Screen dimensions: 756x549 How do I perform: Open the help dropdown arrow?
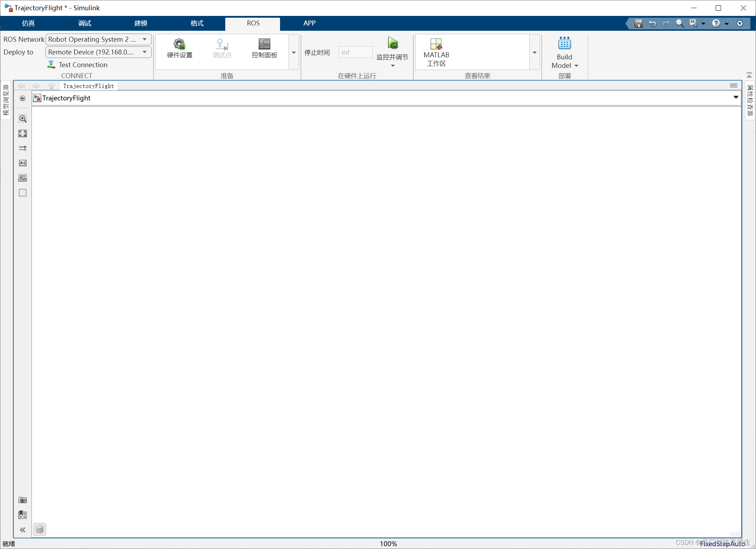[x=727, y=24]
